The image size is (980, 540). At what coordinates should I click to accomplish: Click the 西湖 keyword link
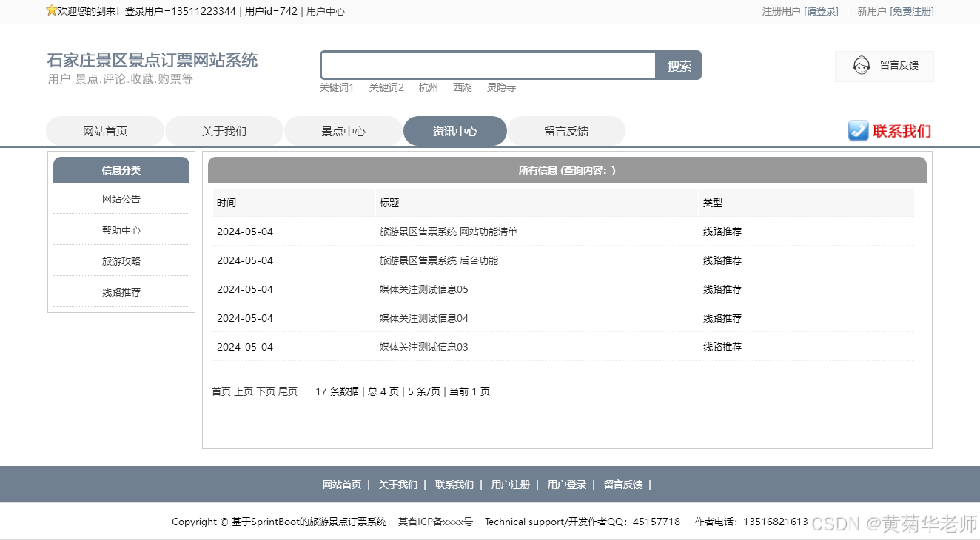click(463, 87)
